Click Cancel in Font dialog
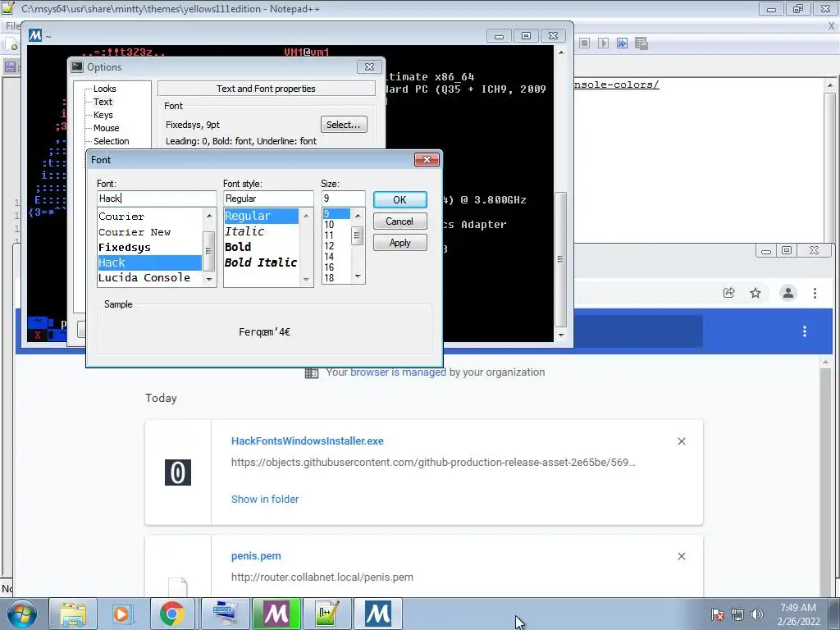 point(399,221)
